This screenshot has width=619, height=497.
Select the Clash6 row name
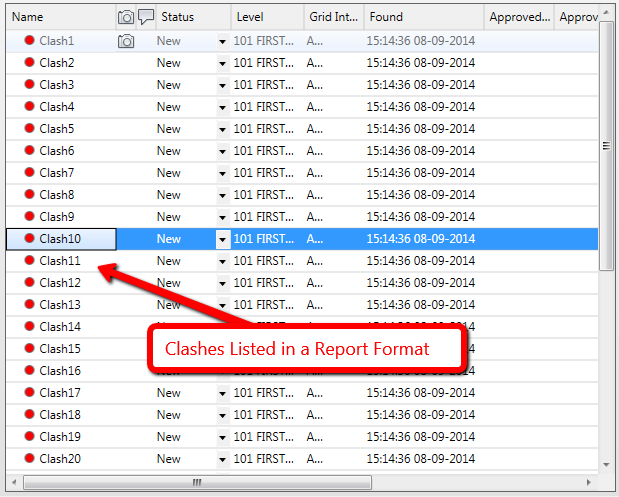pyautogui.click(x=56, y=150)
